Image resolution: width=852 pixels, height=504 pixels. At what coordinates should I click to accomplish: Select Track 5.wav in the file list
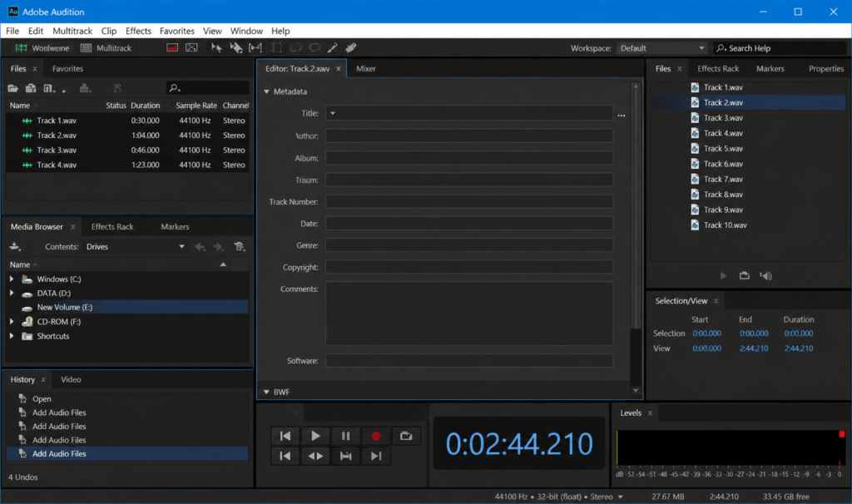tap(723, 148)
